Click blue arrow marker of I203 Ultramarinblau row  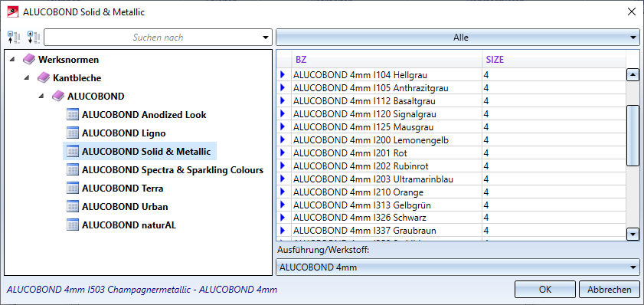(x=282, y=179)
